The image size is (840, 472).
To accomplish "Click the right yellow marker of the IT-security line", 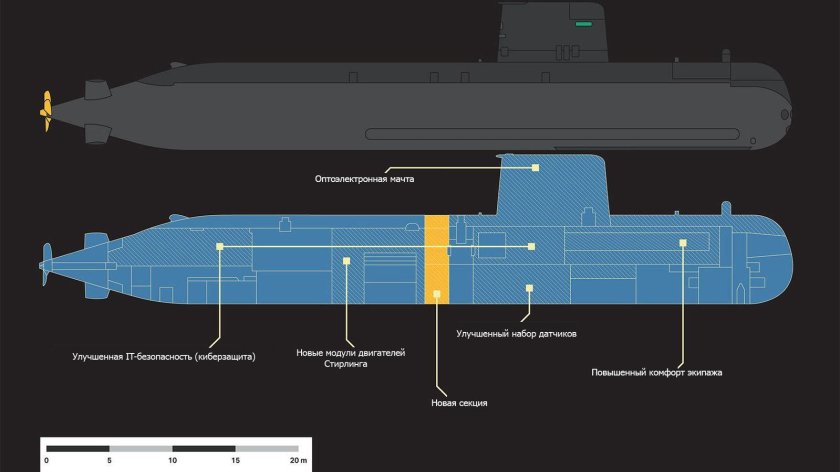I will 532,246.
